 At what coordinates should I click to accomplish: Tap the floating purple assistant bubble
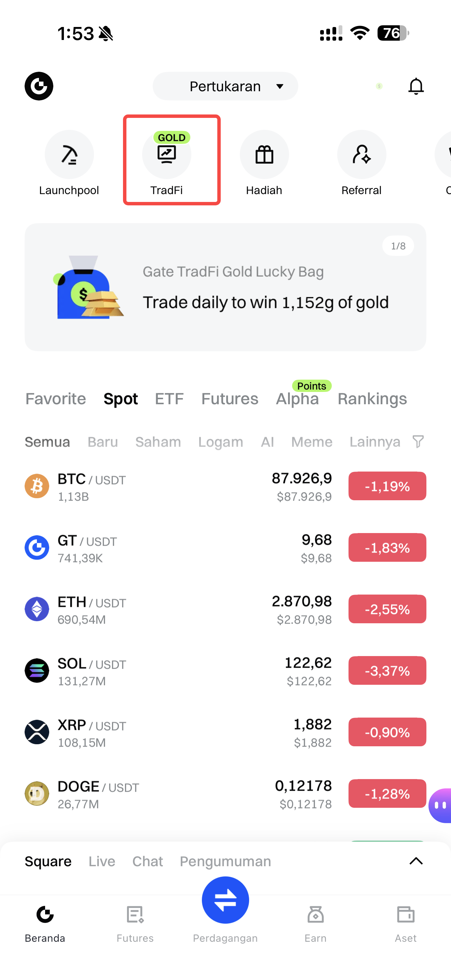[x=440, y=805]
